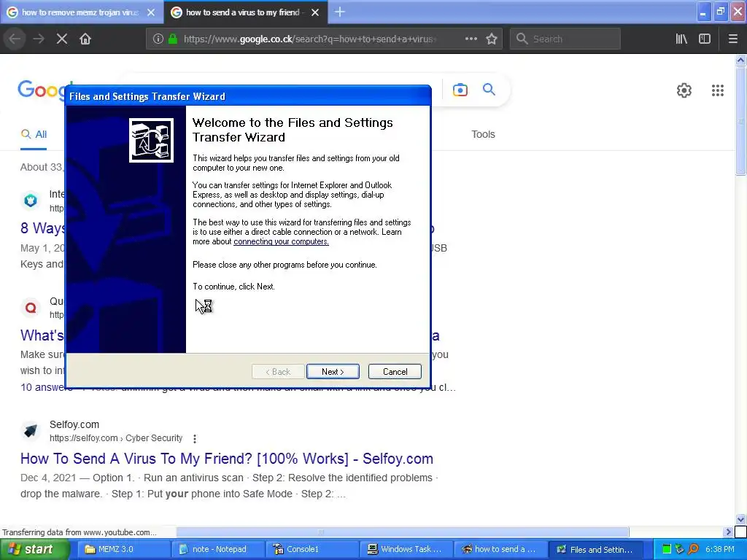This screenshot has width=747, height=560.
Task: Click the vertical scrollbar up arrow
Action: click(740, 60)
